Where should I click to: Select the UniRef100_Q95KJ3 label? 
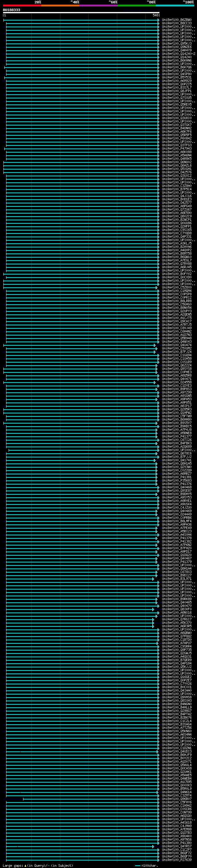pos(176,43)
